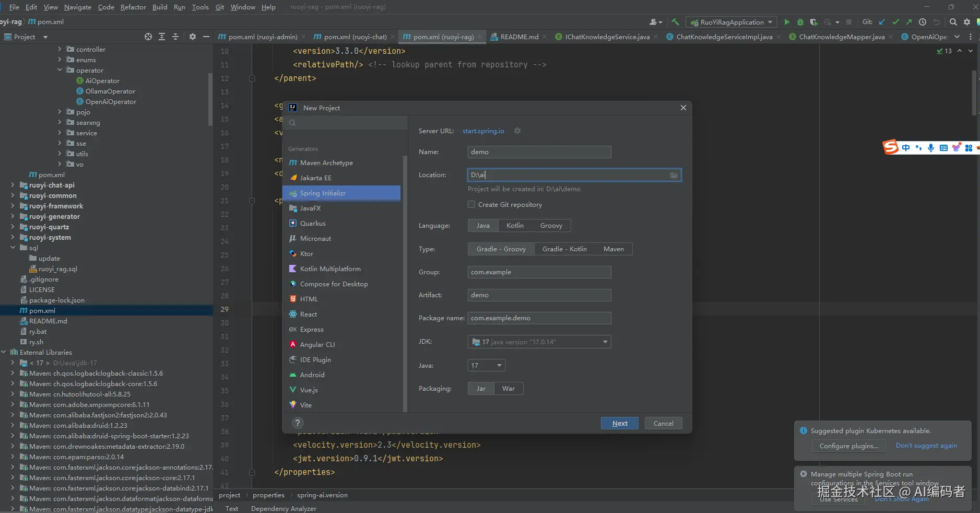Open the Java version dropdown
This screenshot has height=513, width=980.
coord(499,366)
